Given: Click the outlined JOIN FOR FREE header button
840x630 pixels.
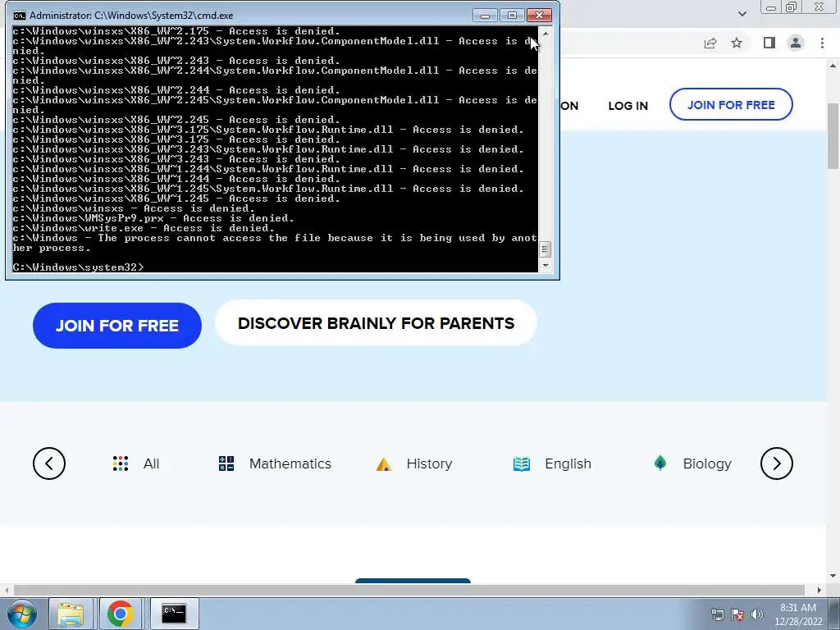Looking at the screenshot, I should tap(731, 104).
